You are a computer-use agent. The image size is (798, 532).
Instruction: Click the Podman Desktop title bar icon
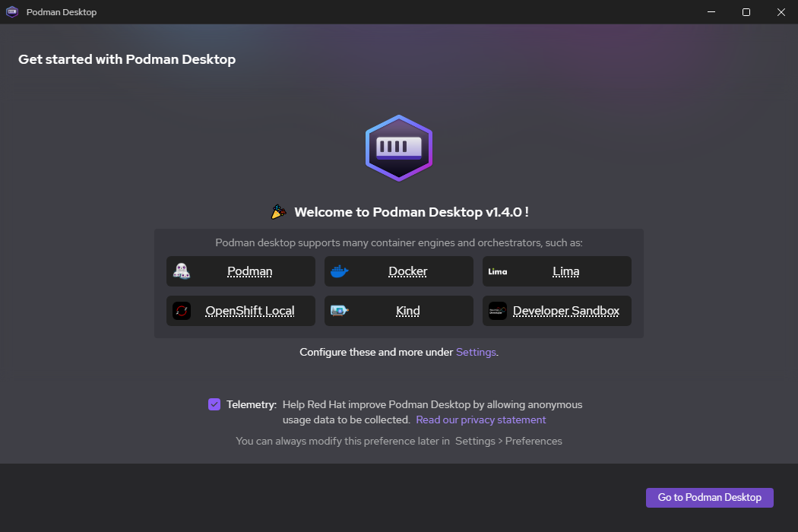click(x=12, y=11)
